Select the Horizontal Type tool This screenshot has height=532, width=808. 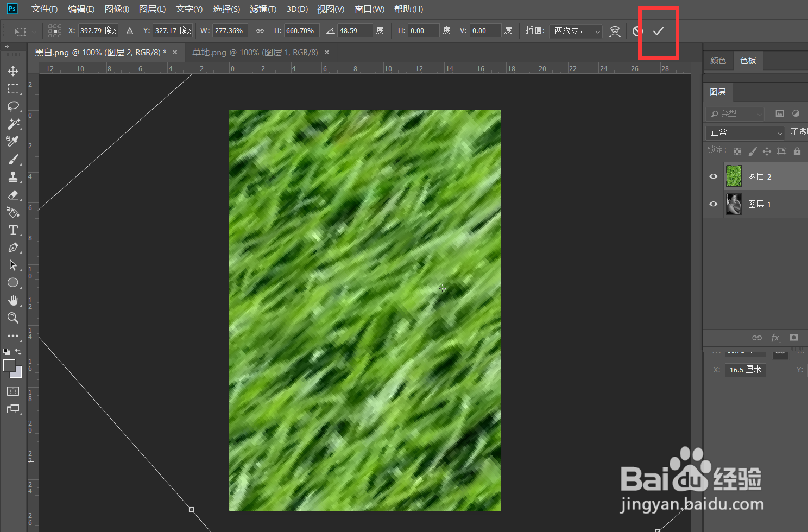(14, 230)
